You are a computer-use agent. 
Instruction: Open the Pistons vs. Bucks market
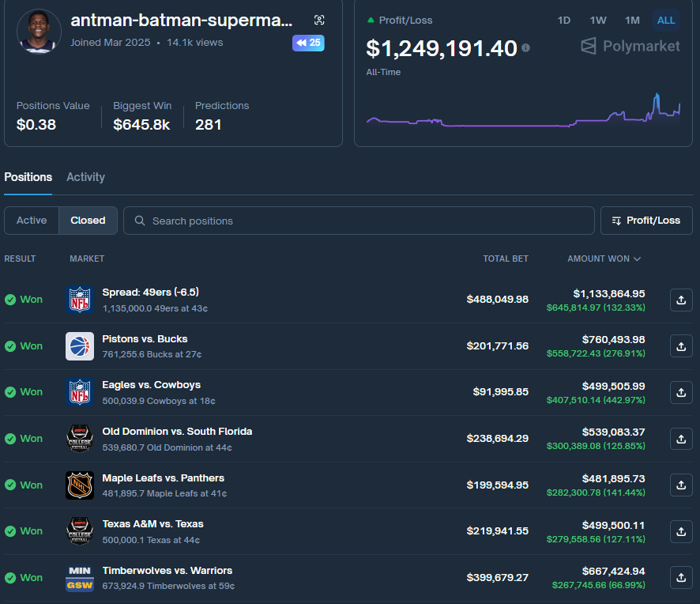pos(145,339)
